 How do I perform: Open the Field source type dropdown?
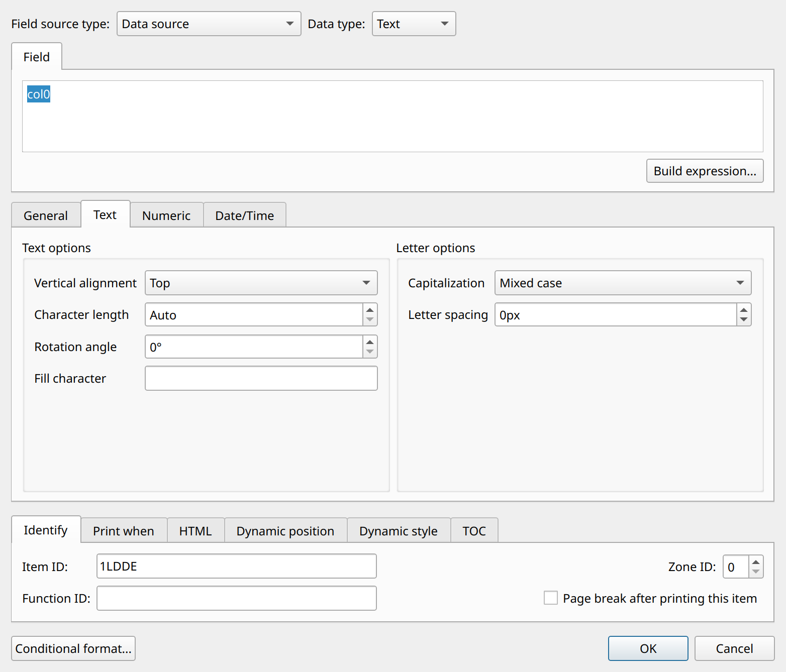tap(209, 24)
